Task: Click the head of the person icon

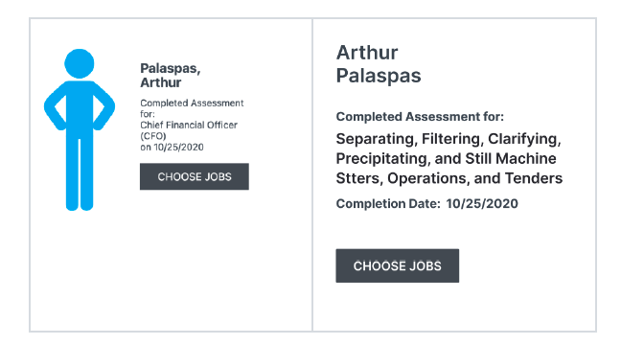Action: coord(80,63)
